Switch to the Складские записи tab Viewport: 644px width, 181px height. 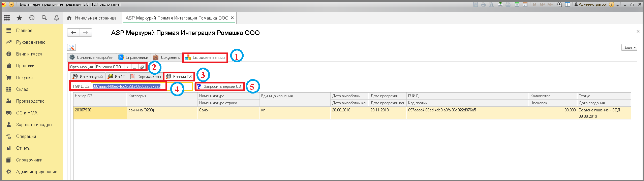[205, 58]
